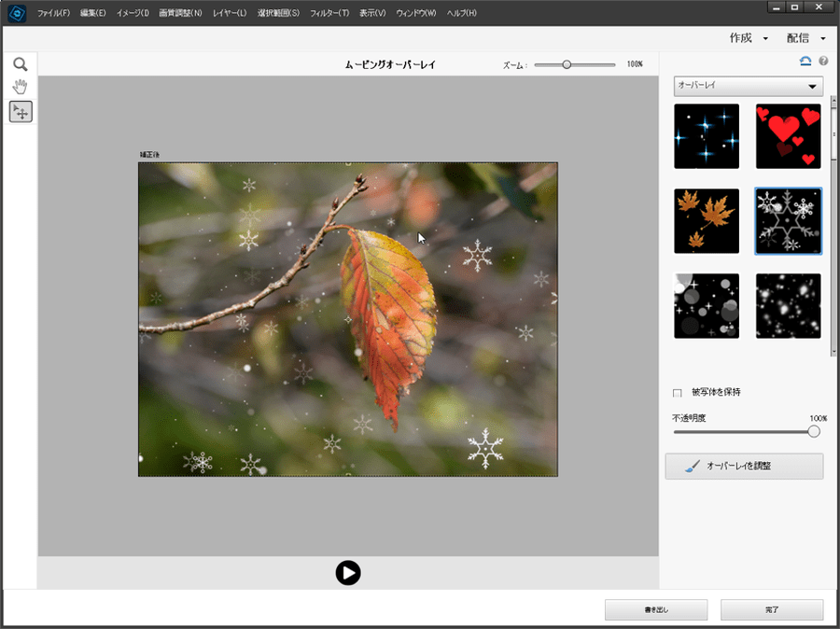Expand the 作成 dropdown menu

pyautogui.click(x=749, y=38)
